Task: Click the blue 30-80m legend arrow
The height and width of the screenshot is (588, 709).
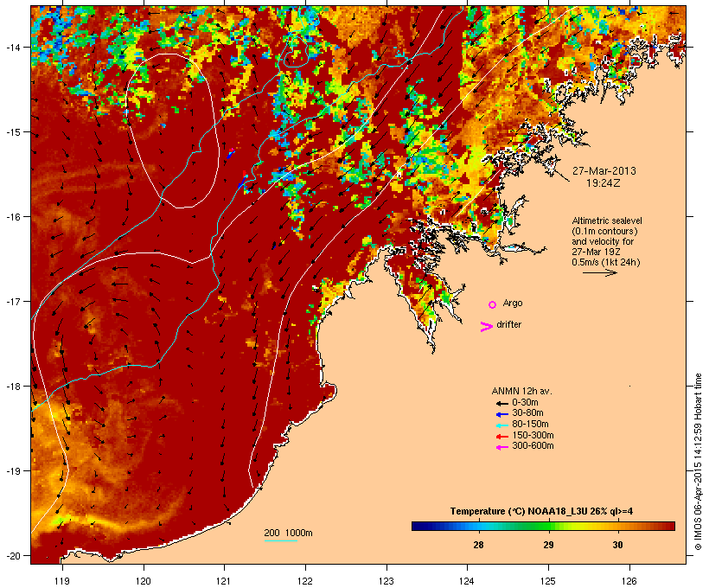Action: coord(501,414)
